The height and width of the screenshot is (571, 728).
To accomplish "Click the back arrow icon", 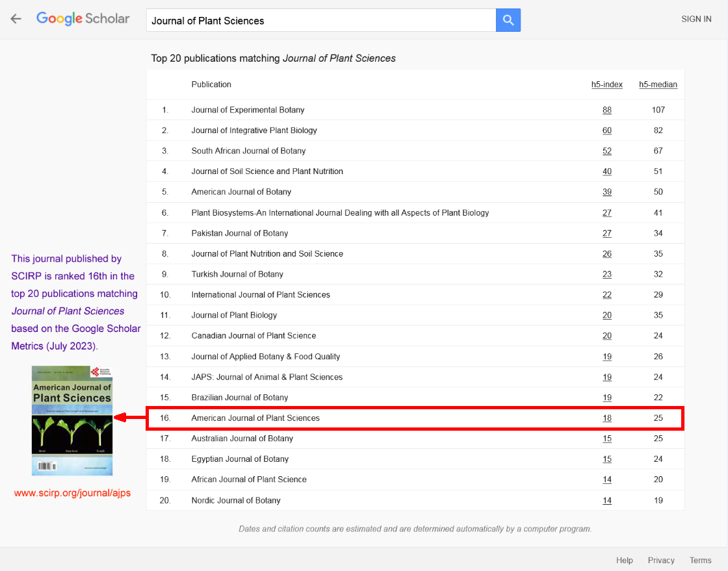I will tap(16, 19).
